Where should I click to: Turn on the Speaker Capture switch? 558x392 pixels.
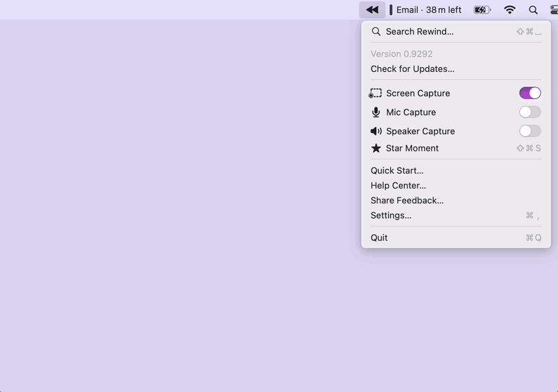tap(529, 132)
